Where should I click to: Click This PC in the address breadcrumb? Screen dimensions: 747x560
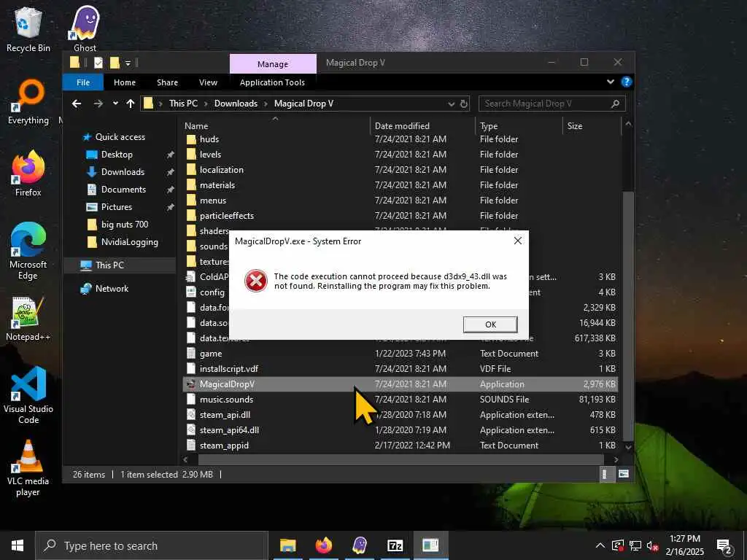[183, 104]
